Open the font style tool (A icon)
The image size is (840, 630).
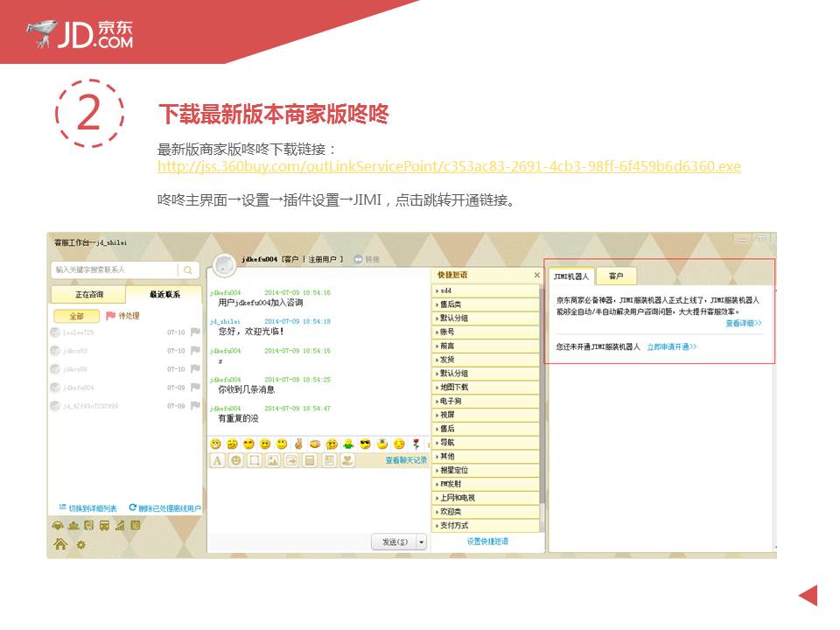pyautogui.click(x=217, y=460)
